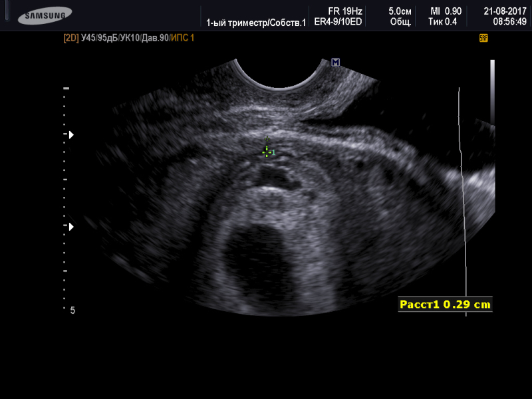Viewport: 532px width, 399px height.
Task: Click the upper focal zone arrow
Action: pos(71,135)
